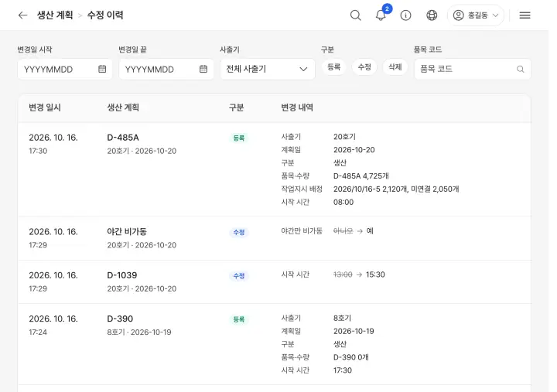Click 등록 badge in D-390 row

[239, 319]
